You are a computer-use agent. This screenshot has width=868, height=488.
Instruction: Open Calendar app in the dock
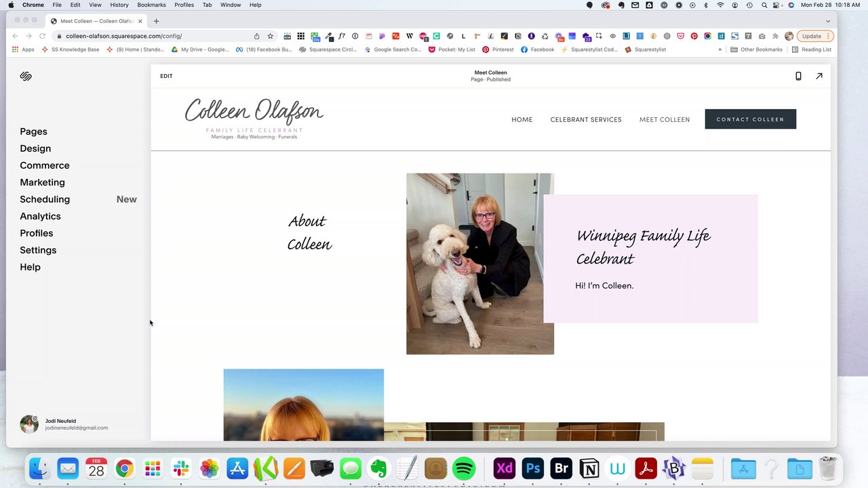pyautogui.click(x=96, y=468)
